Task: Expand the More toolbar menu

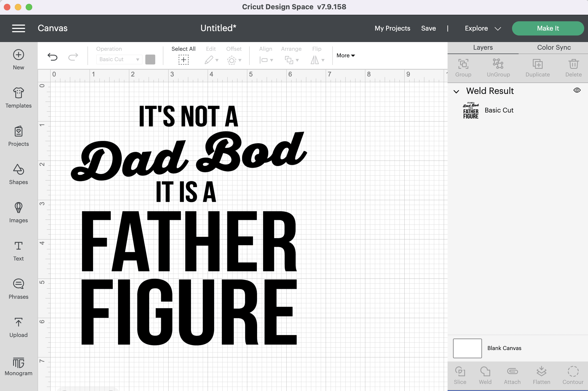Action: pos(346,55)
